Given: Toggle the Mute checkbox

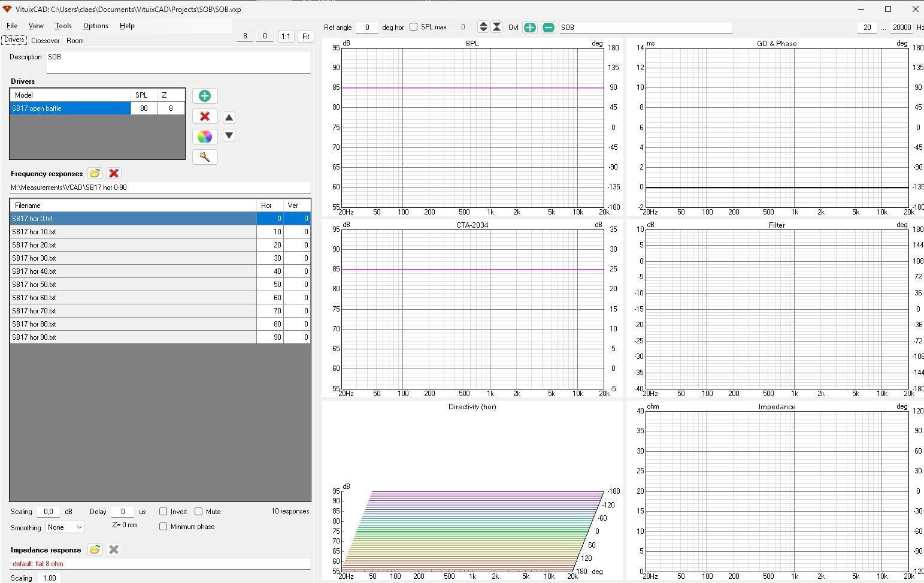Looking at the screenshot, I should pyautogui.click(x=198, y=511).
